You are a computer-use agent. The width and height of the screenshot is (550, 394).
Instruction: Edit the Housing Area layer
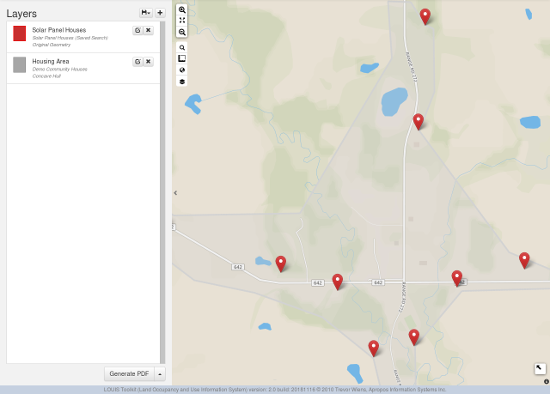tap(138, 62)
